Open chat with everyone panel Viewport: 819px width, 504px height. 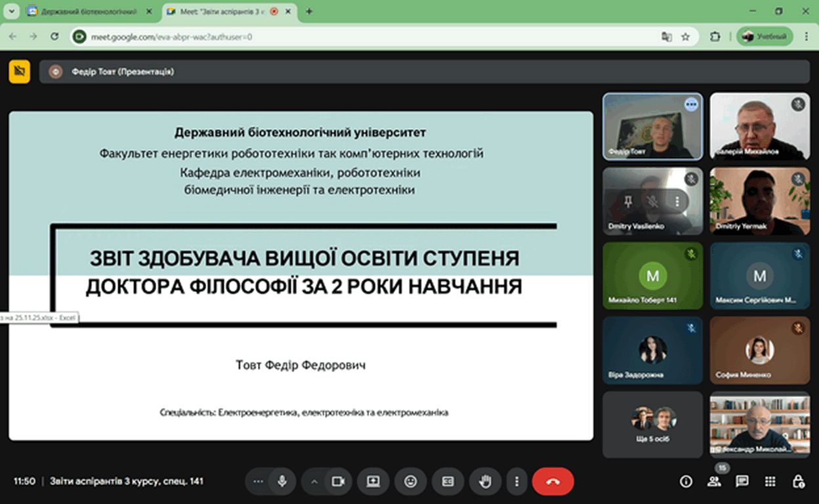pos(742,481)
